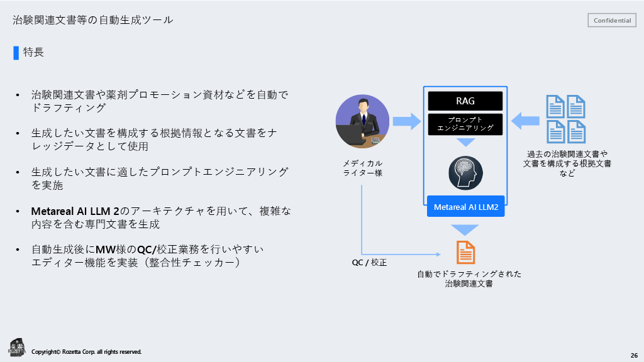
Task: Expand the downward chevron under プロンプトエンジニアリング
Action: point(465,143)
